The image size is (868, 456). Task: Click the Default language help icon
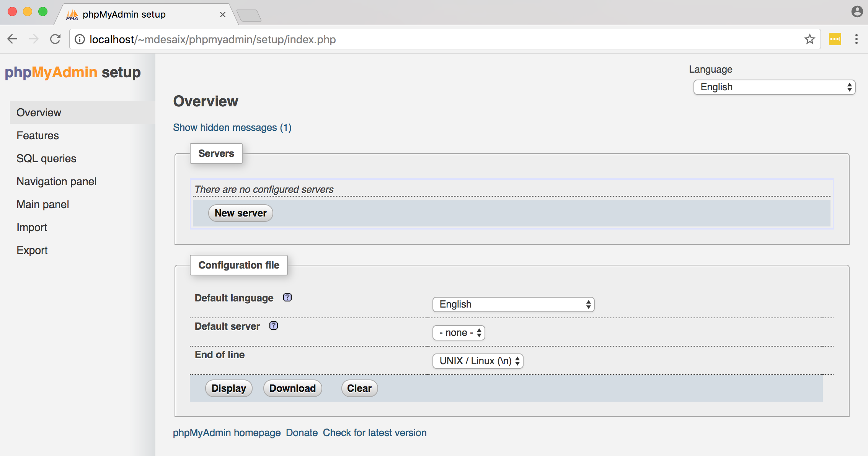coord(287,297)
